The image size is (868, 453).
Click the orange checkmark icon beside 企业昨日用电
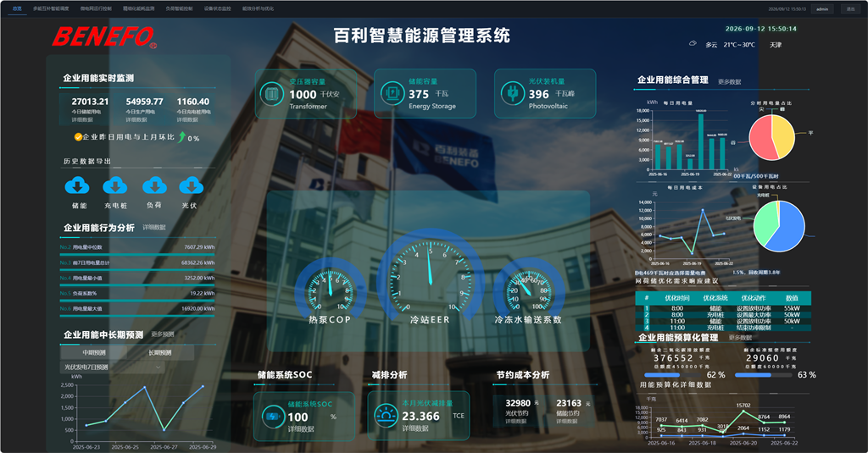tap(78, 136)
